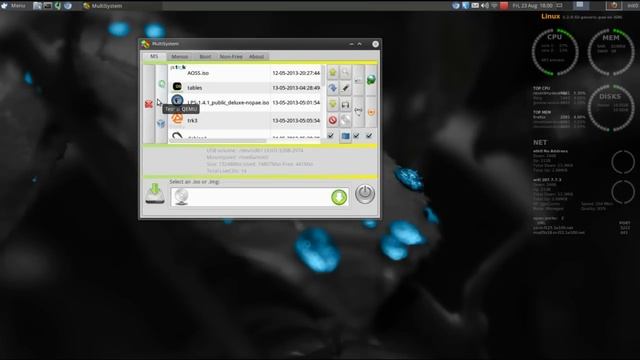Click the red square tray icon
Image resolution: width=640 pixels, height=360 pixels.
point(504,6)
